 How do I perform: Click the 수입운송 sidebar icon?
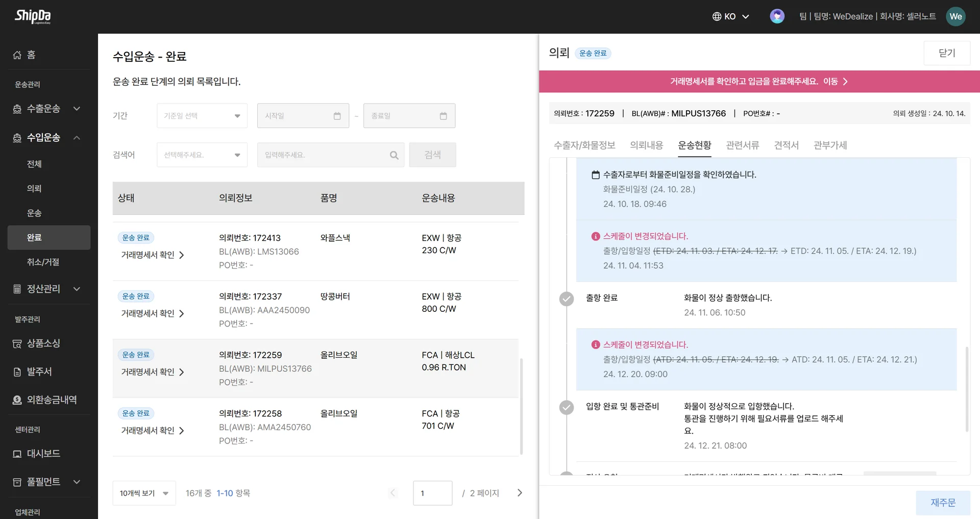[17, 137]
